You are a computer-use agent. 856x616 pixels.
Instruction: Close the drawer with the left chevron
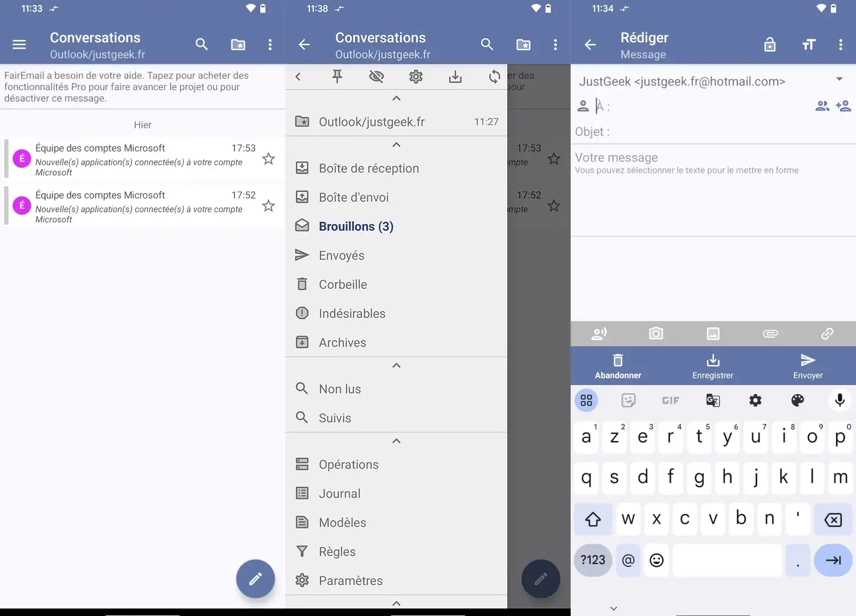pos(298,76)
